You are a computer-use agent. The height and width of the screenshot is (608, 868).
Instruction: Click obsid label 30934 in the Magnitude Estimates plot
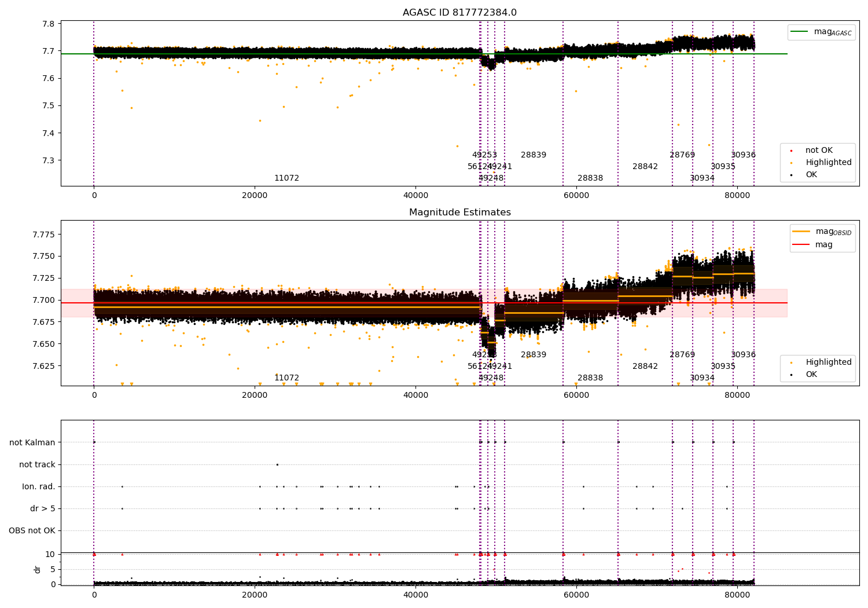(702, 378)
